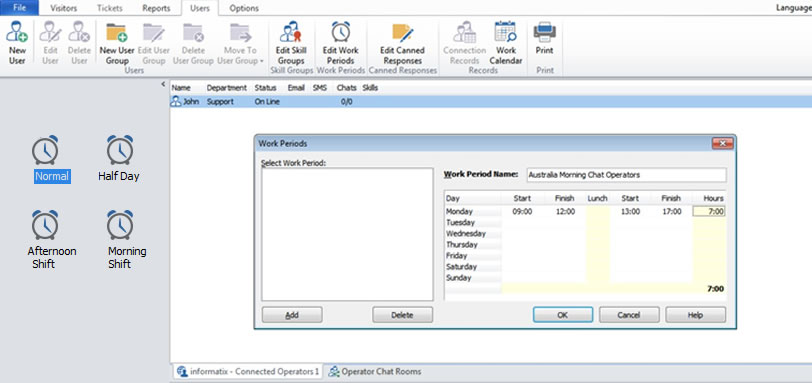This screenshot has height=383, width=812.
Task: Click Delete in Work Periods dialog
Action: tap(402, 315)
